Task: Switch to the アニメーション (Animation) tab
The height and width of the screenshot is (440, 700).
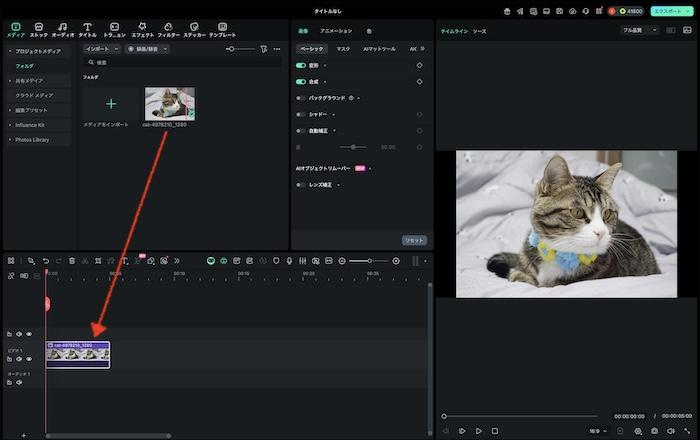Action: (x=335, y=31)
